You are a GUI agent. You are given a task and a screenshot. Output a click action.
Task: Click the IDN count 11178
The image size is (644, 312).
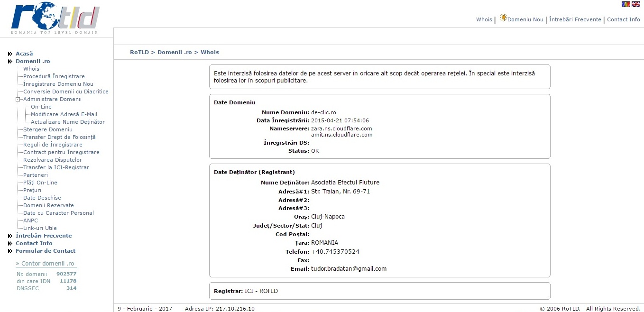click(68, 282)
